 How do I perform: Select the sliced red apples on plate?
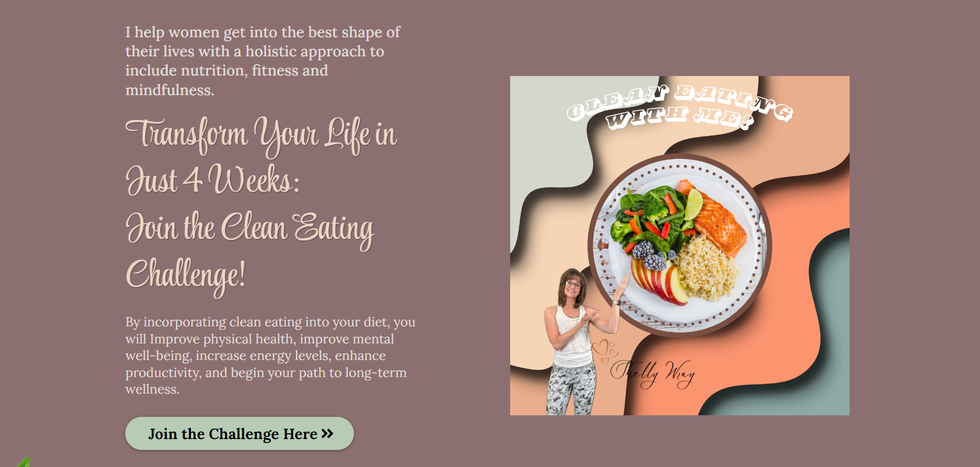[659, 282]
